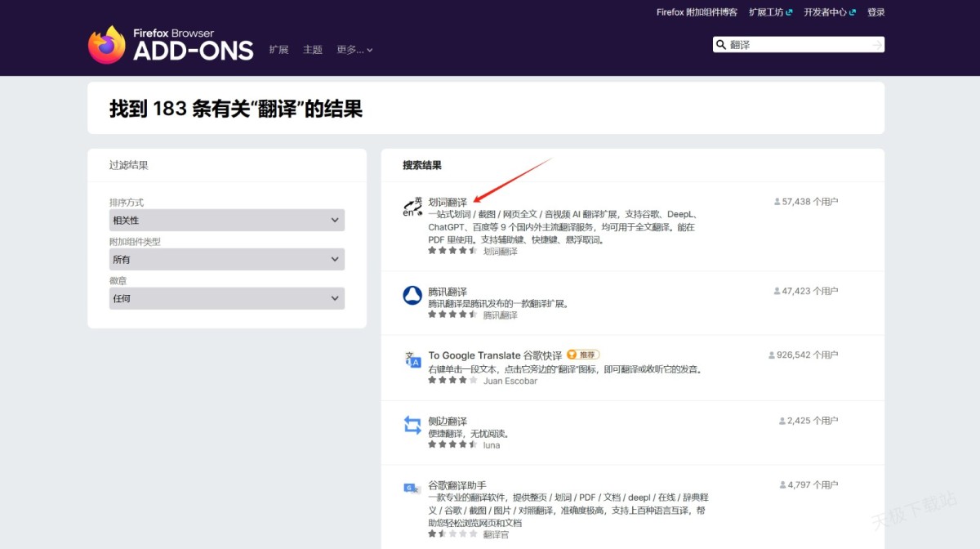Click the Firefox Browser ADD-ONS logo
Viewport: 980px width, 549px height.
pyautogui.click(x=171, y=45)
